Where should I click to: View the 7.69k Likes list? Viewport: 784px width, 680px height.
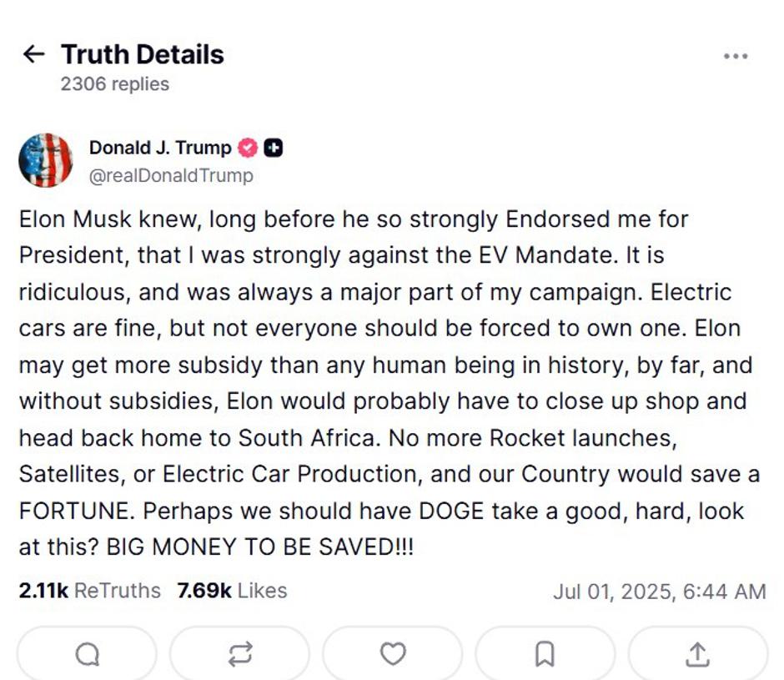pos(232,592)
